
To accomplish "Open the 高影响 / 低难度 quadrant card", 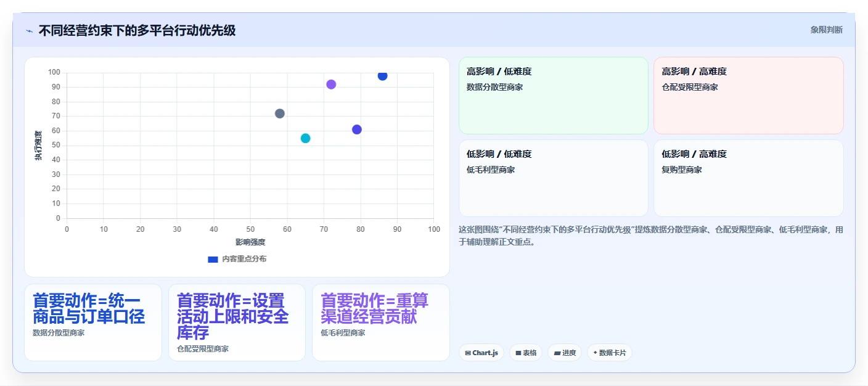I will 554,96.
